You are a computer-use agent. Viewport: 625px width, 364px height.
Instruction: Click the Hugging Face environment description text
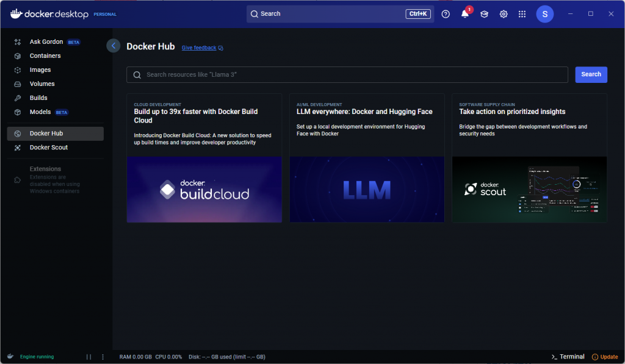(x=361, y=130)
